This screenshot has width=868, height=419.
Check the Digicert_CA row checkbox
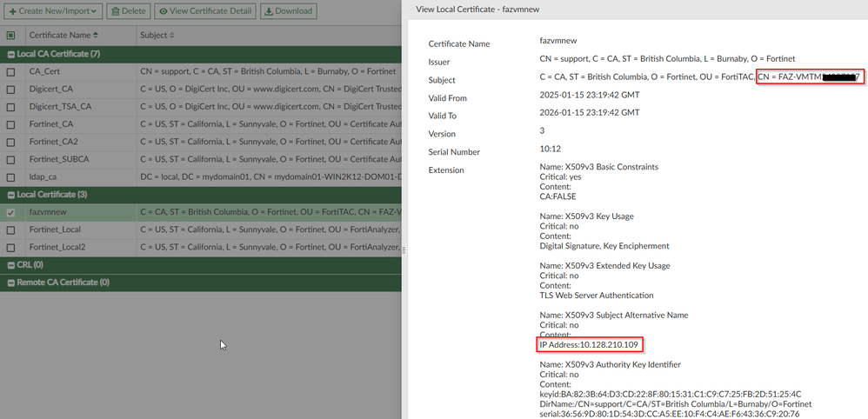[10, 90]
